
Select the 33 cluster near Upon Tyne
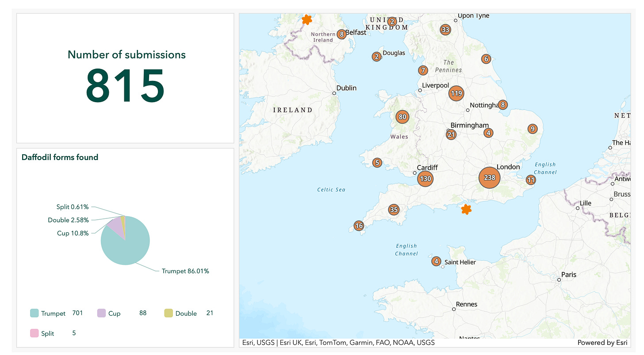coord(445,30)
